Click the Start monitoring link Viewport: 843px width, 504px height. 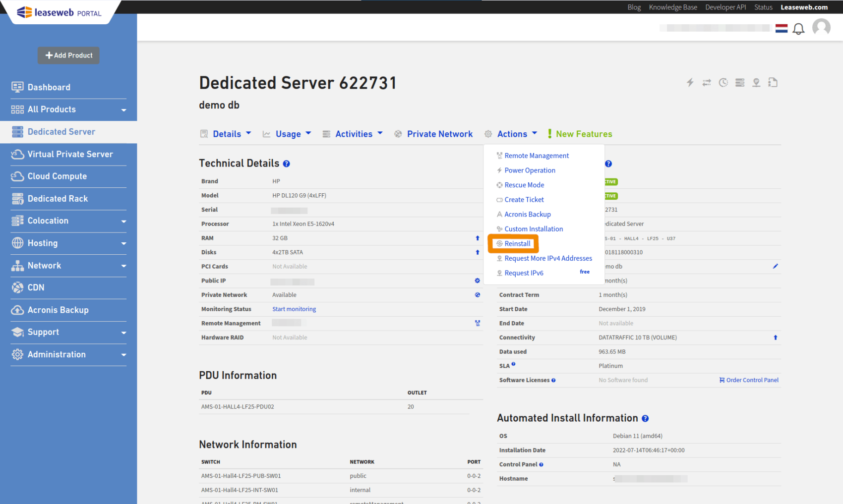[294, 309]
